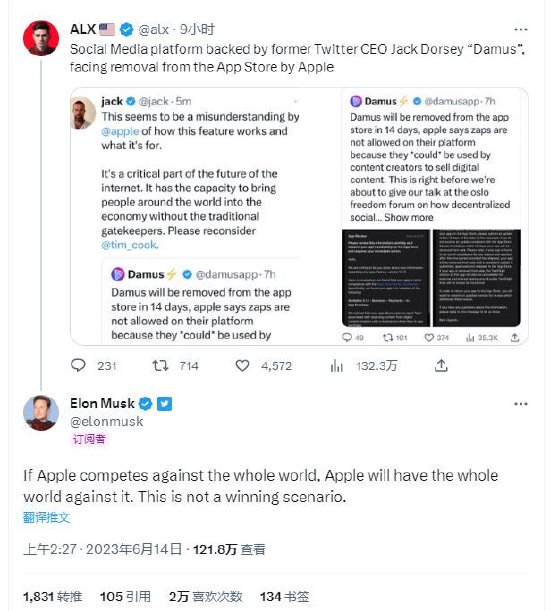Click ALX's blue verified badge
This screenshot has height=611, width=550.
126,29
